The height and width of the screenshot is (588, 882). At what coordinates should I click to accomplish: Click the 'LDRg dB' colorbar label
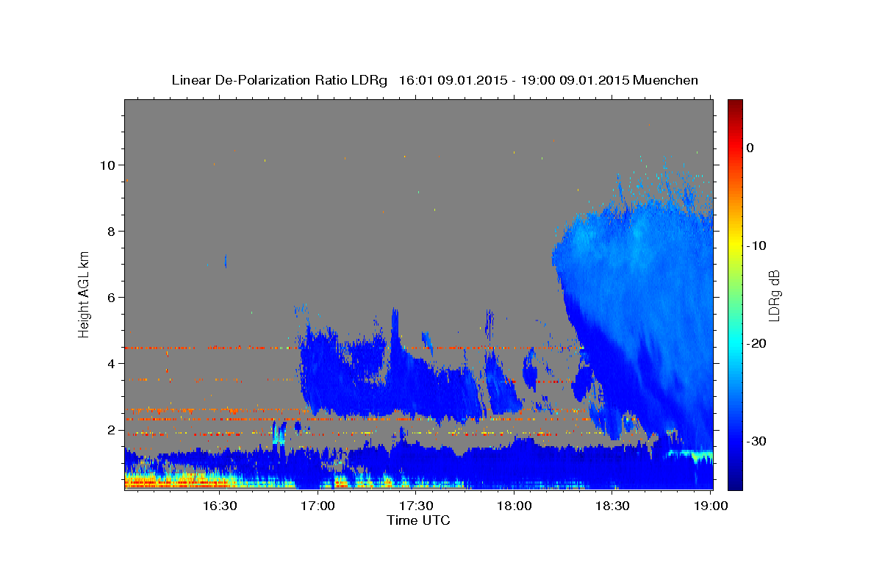[773, 295]
